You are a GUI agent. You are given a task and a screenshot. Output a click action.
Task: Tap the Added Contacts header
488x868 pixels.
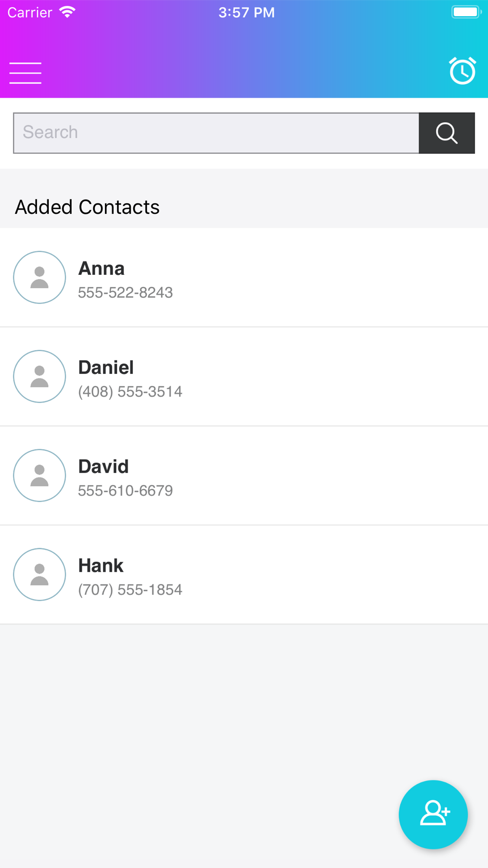tap(87, 207)
